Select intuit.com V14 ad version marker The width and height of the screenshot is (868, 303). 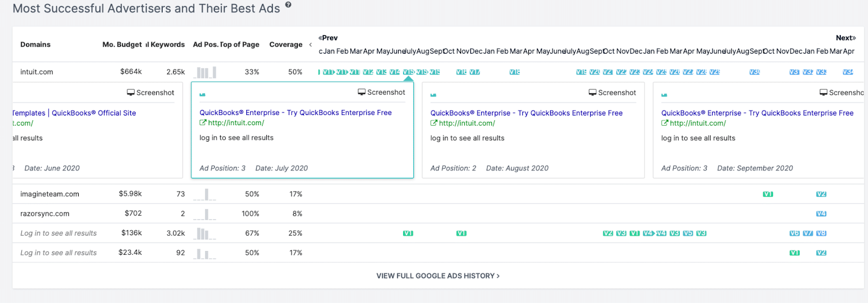[394, 72]
